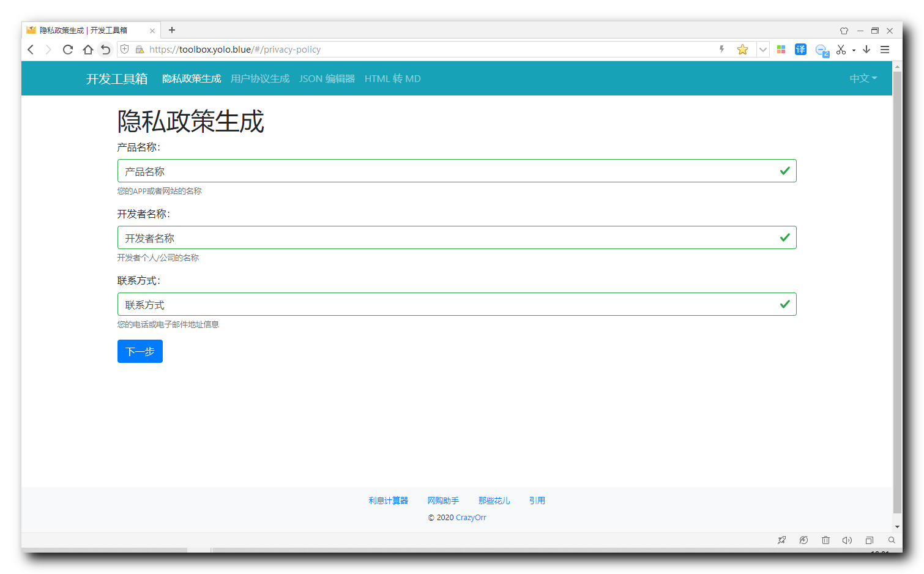Click the site security lock icon in address bar
Viewport: 924px width, 574px height.
point(140,50)
